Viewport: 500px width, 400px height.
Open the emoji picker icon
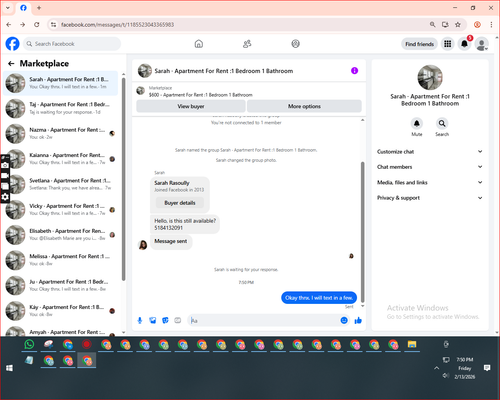tap(344, 320)
